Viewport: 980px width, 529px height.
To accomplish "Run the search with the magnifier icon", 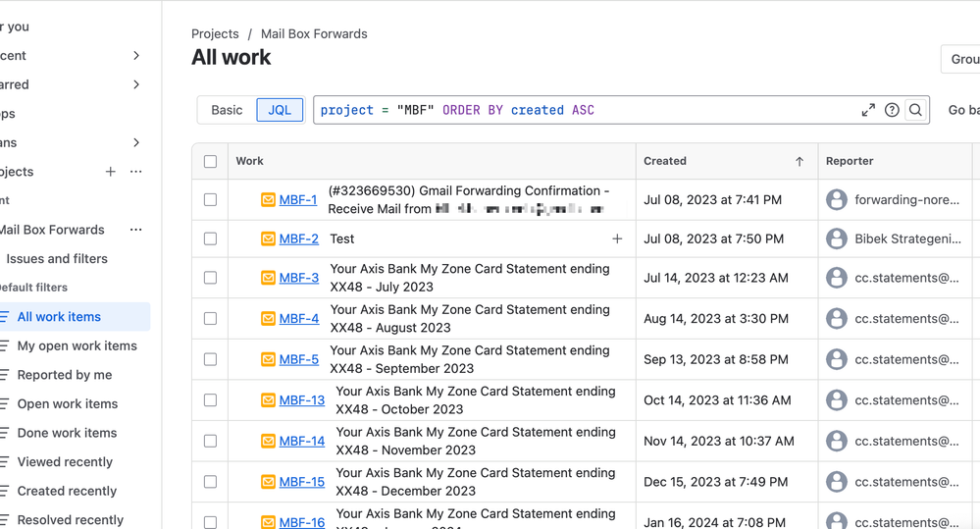I will pyautogui.click(x=915, y=110).
